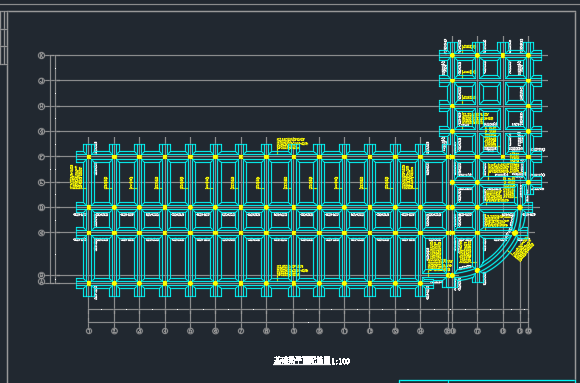The height and width of the screenshot is (383, 580).
Task: Select grid axis bubble F on the left side
Action: point(41,157)
